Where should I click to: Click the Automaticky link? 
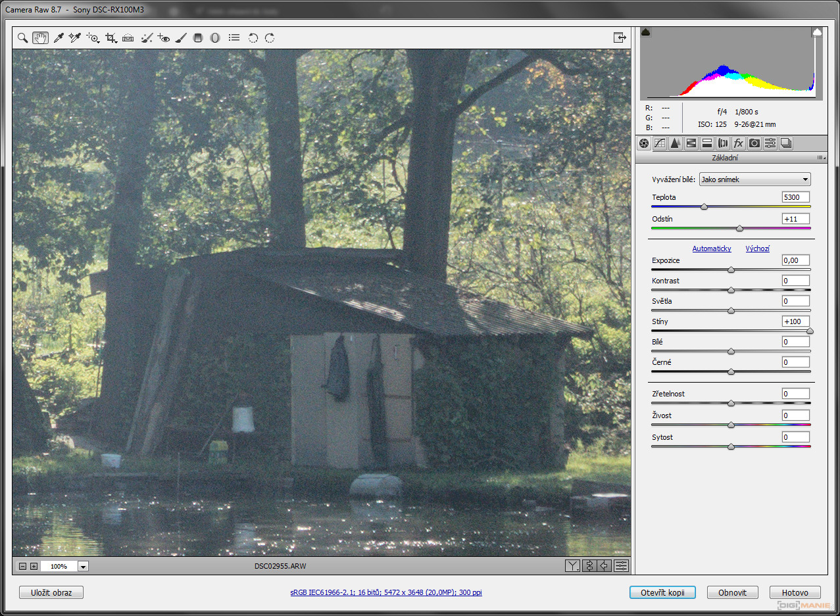[x=712, y=249]
